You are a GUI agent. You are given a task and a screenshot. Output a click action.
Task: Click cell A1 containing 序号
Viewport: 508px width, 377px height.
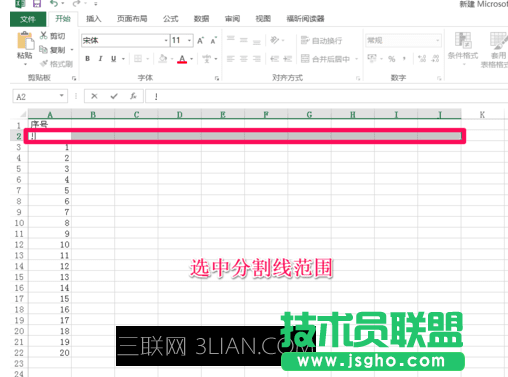pyautogui.click(x=50, y=125)
